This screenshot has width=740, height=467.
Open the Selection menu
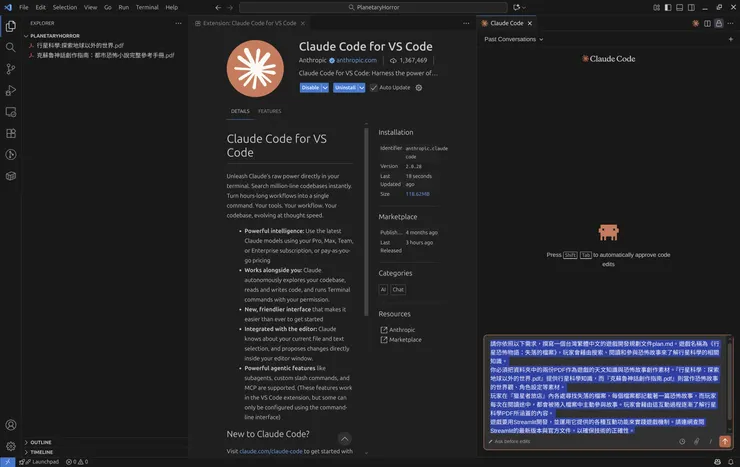tap(65, 7)
